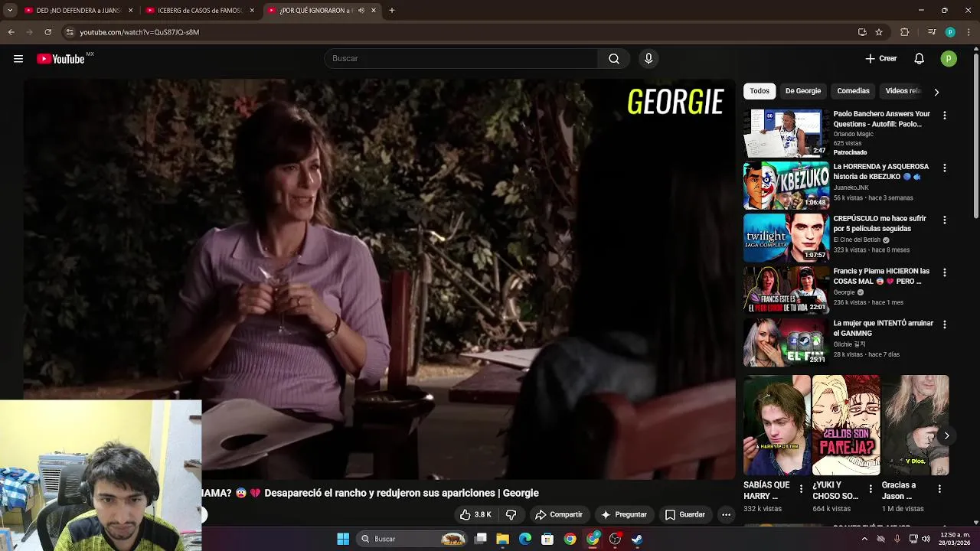Image resolution: width=980 pixels, height=551 pixels.
Task: Mute the playing tab via speaker icon
Action: tap(361, 11)
